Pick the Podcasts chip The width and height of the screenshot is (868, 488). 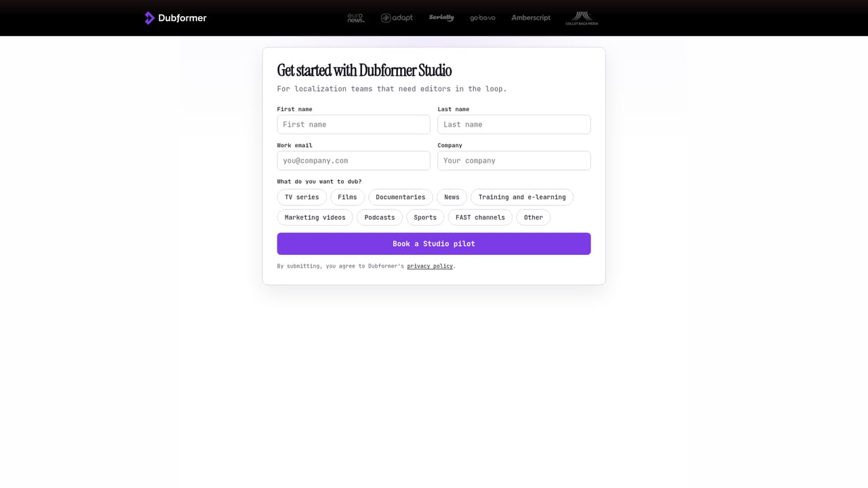pos(380,218)
